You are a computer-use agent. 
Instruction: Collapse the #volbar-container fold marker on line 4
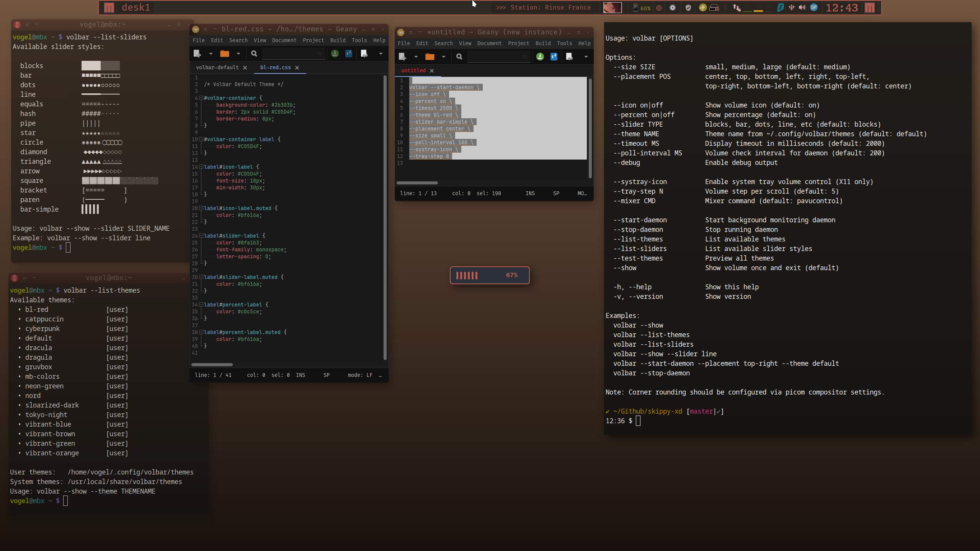point(201,98)
